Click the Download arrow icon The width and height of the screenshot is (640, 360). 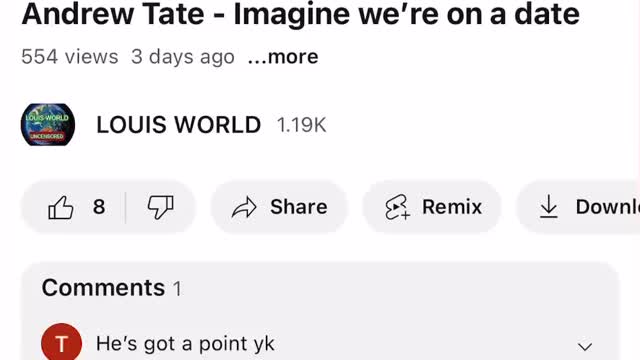549,207
